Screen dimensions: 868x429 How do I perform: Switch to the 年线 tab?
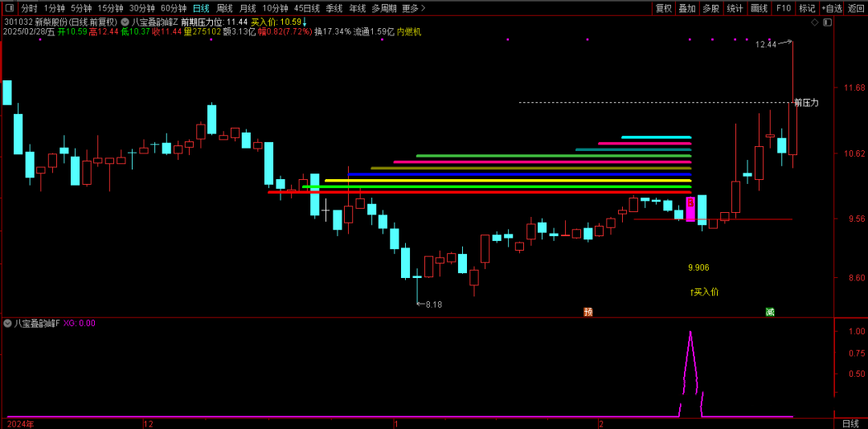point(358,8)
